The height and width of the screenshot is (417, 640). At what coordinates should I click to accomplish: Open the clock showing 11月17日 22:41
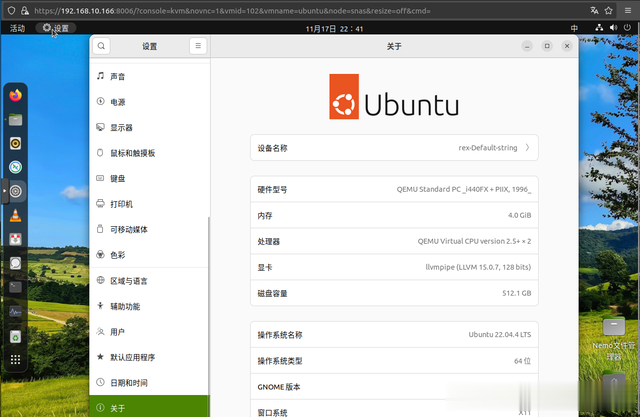[x=334, y=29]
